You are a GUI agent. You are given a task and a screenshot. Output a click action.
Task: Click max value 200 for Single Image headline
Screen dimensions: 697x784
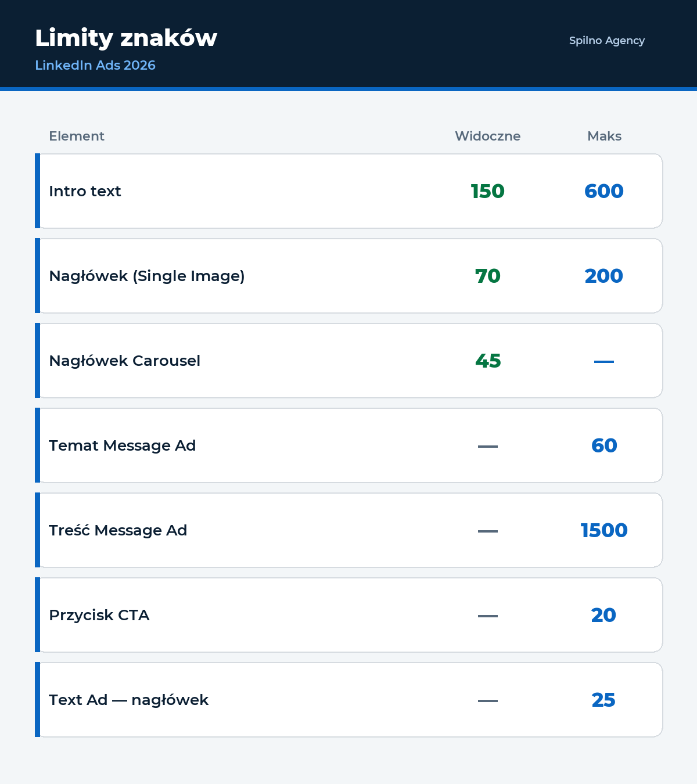(x=604, y=276)
